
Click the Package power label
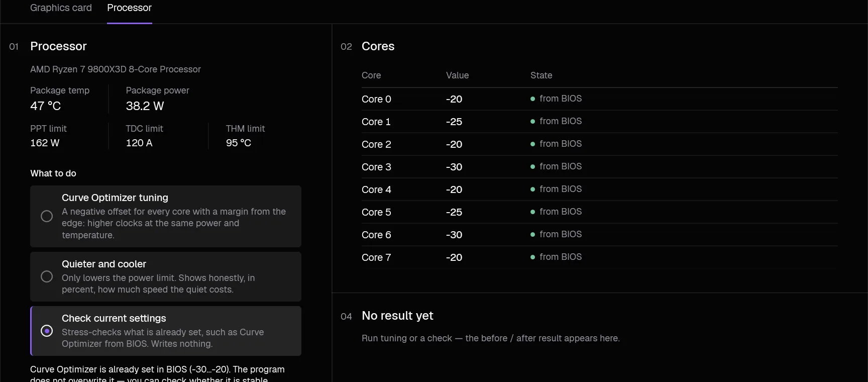(x=157, y=90)
